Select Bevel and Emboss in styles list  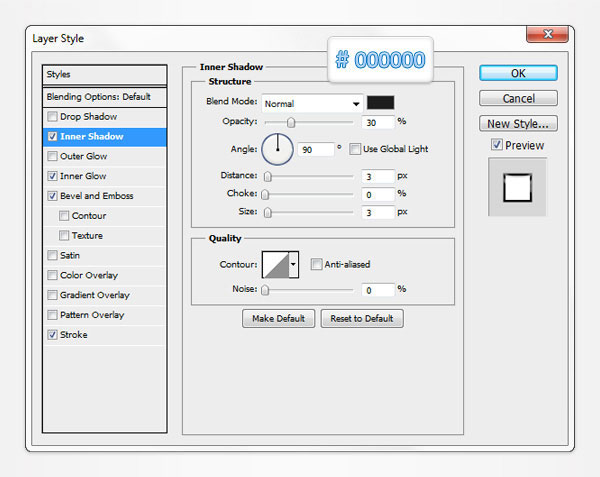96,196
